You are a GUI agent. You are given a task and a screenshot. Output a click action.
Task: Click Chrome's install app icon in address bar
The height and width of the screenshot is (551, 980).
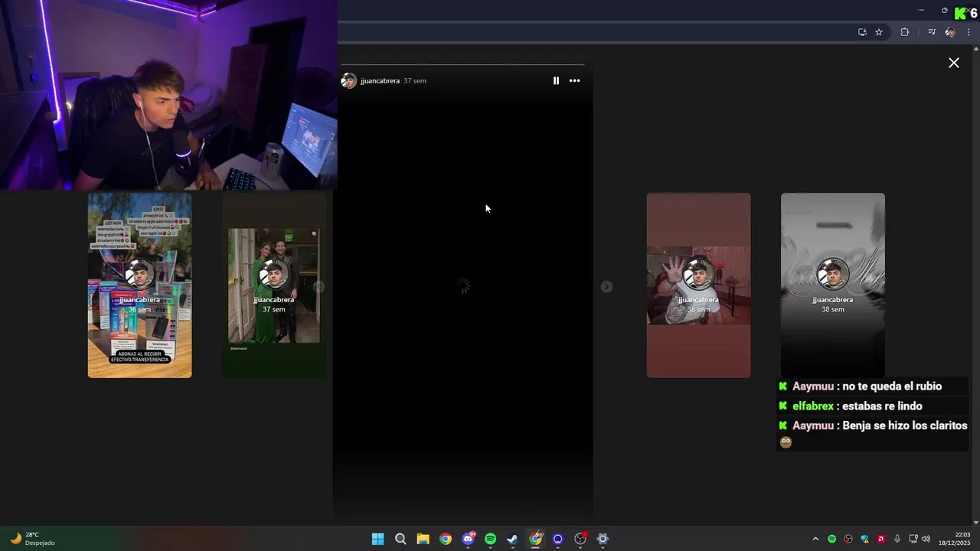pos(862,32)
